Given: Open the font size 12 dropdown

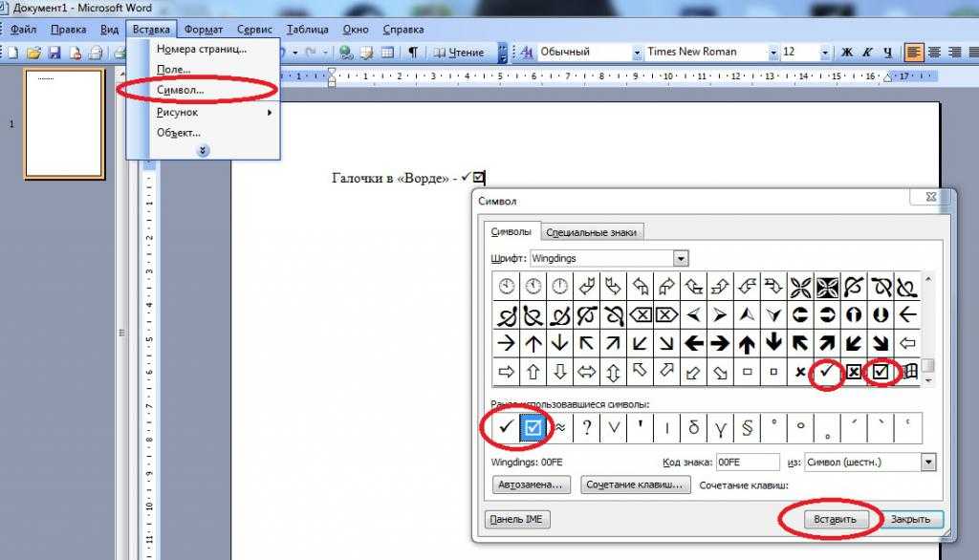Looking at the screenshot, I should [x=825, y=53].
